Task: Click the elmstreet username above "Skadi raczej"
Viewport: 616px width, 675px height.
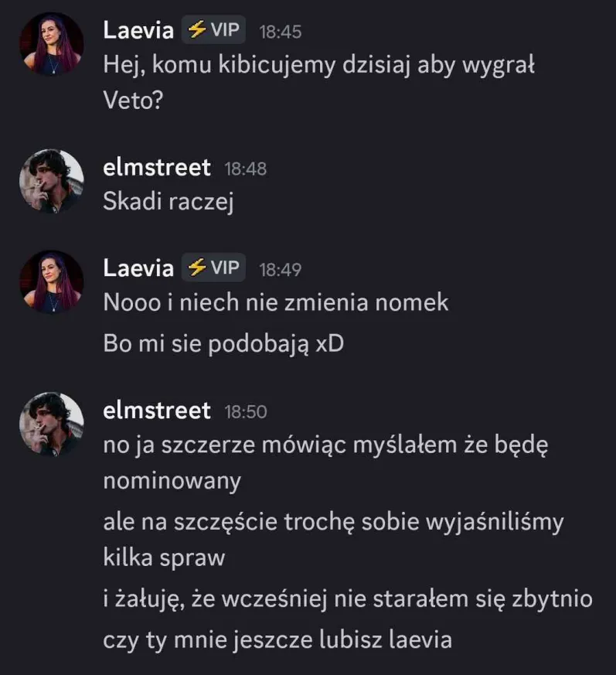Action: click(157, 168)
